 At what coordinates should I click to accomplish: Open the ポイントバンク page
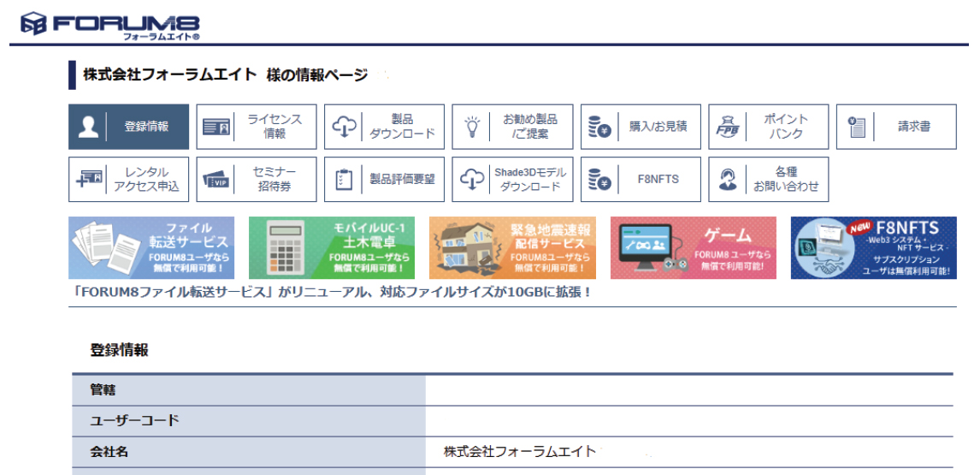769,127
